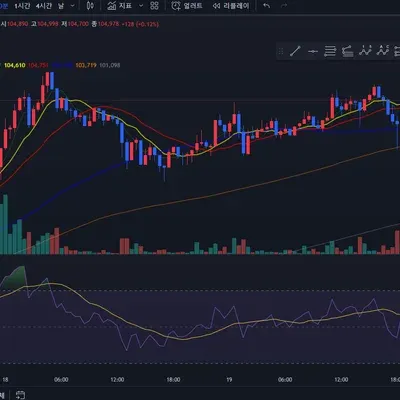Click the moving average value 101,098

[110, 65]
